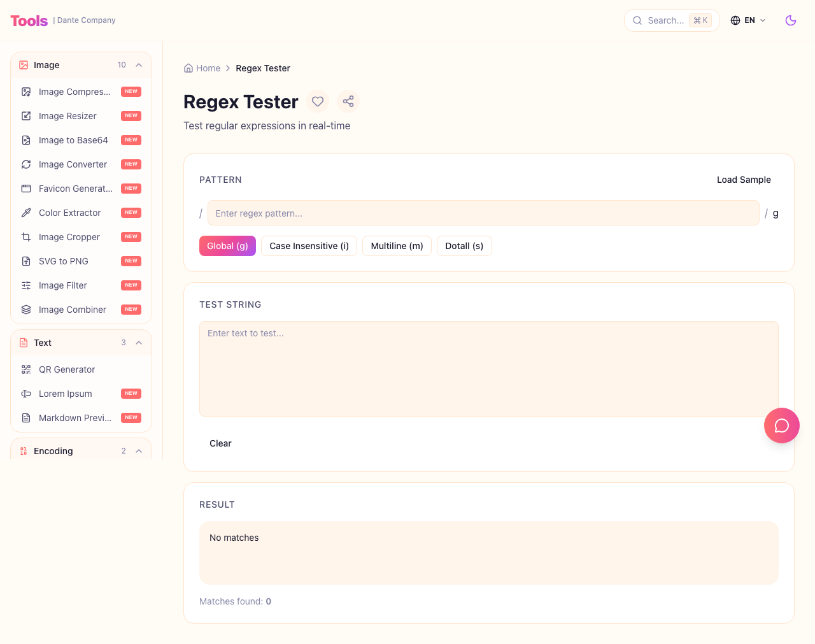The width and height of the screenshot is (815, 644).
Task: Disable the Global (g) flag
Action: coord(227,246)
